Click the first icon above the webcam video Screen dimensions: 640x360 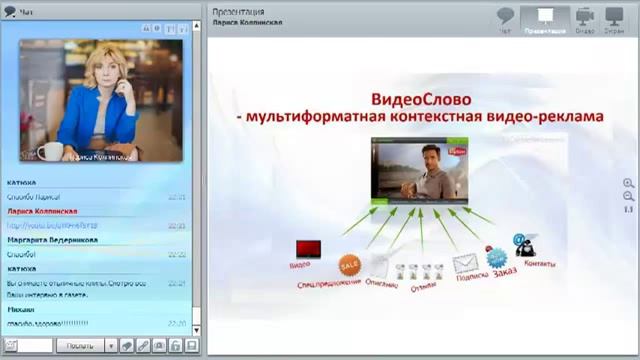click(146, 28)
